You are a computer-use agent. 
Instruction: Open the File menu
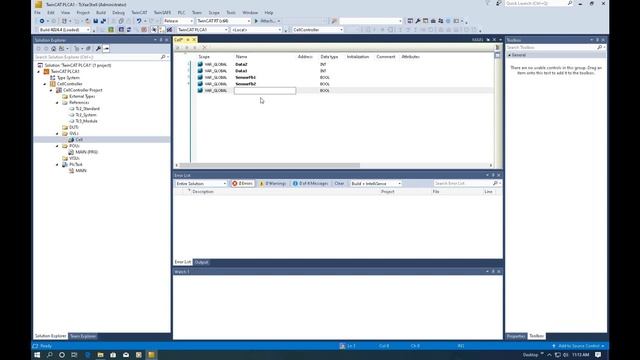[x=38, y=13]
